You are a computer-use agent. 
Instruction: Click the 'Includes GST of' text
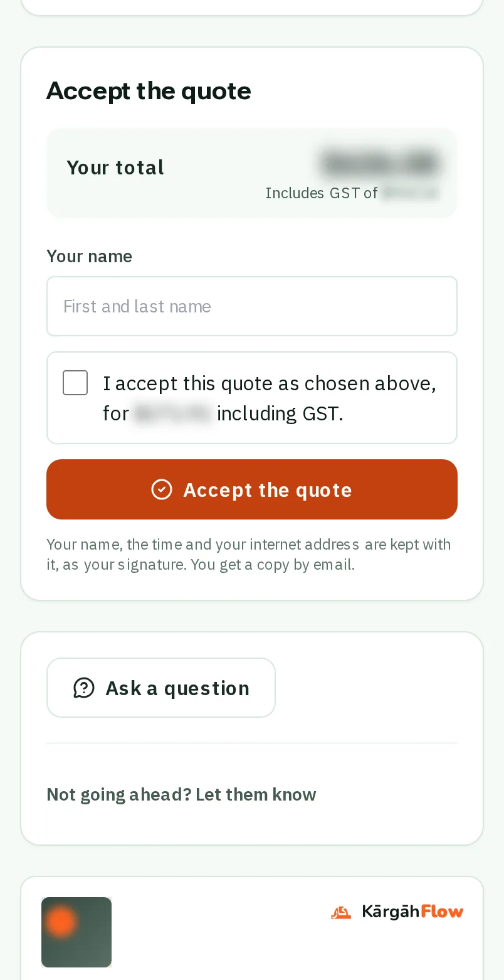[x=322, y=193]
